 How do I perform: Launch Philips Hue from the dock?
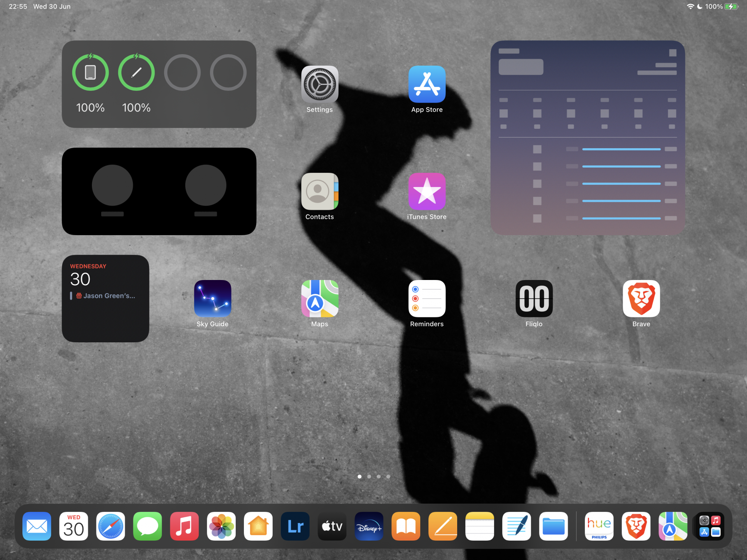(599, 526)
